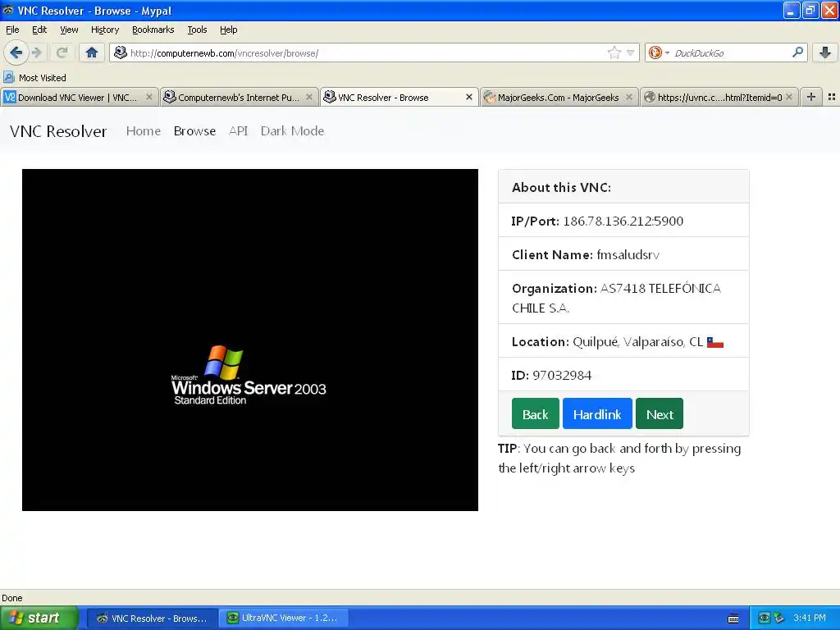The width and height of the screenshot is (840, 630).
Task: Open the home page icon
Action: click(92, 52)
